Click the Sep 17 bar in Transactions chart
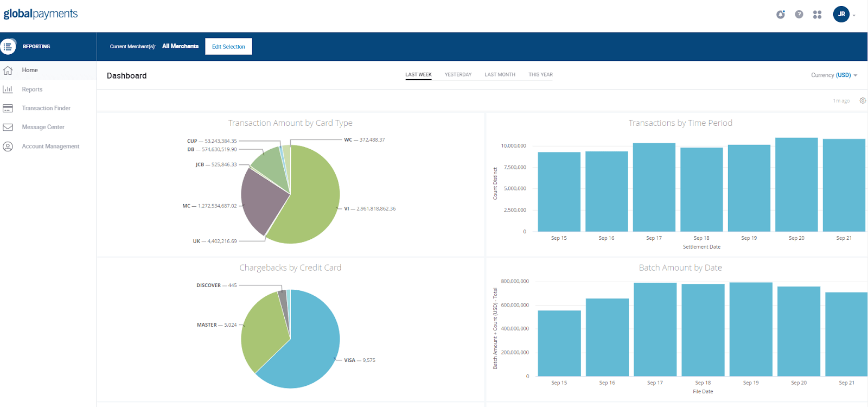The width and height of the screenshot is (868, 407). click(x=654, y=187)
